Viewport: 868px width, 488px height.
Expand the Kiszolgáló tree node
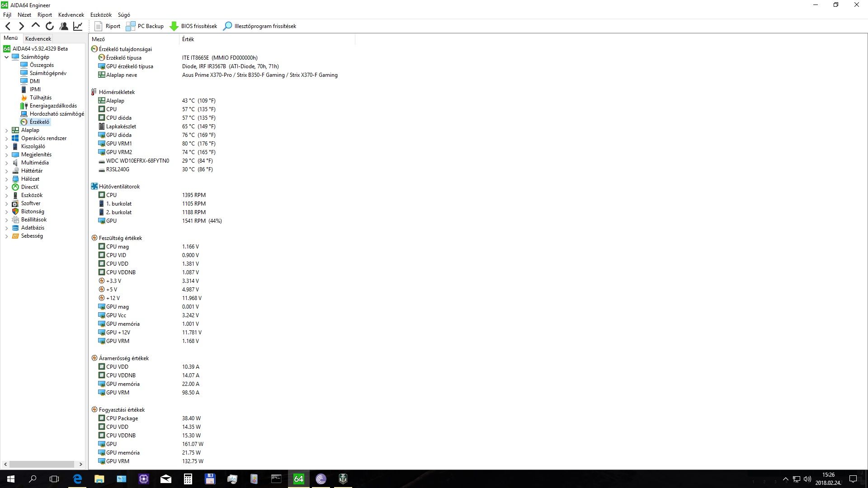point(6,146)
